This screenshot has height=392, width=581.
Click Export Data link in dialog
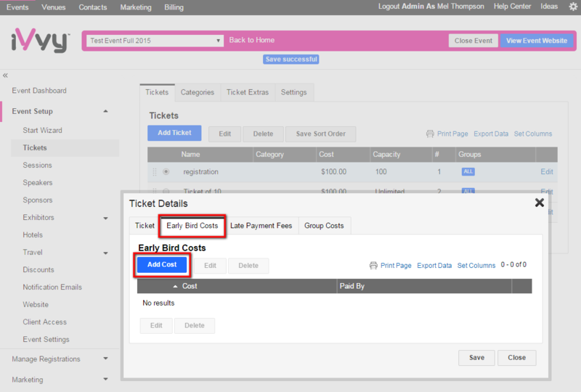434,265
